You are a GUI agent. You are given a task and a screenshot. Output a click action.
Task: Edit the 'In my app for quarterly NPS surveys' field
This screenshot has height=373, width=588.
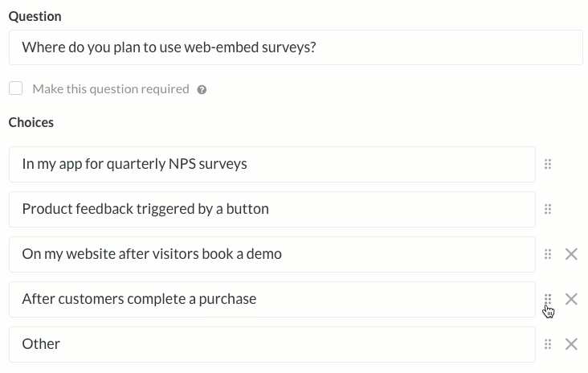point(272,164)
